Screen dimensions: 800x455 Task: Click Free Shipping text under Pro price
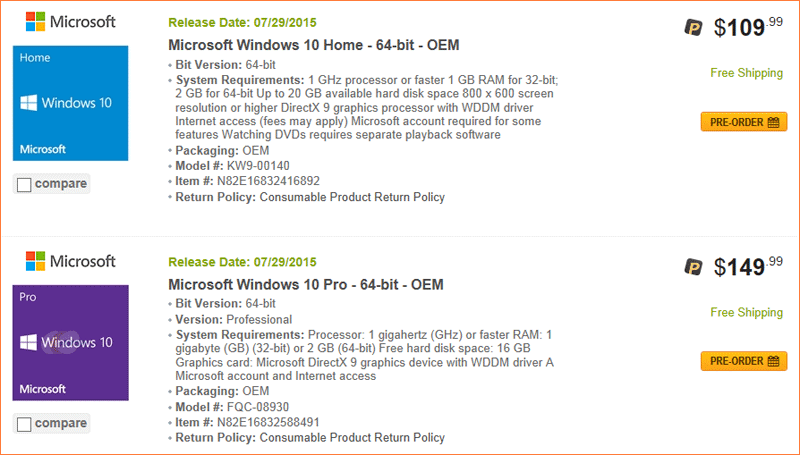(x=746, y=312)
